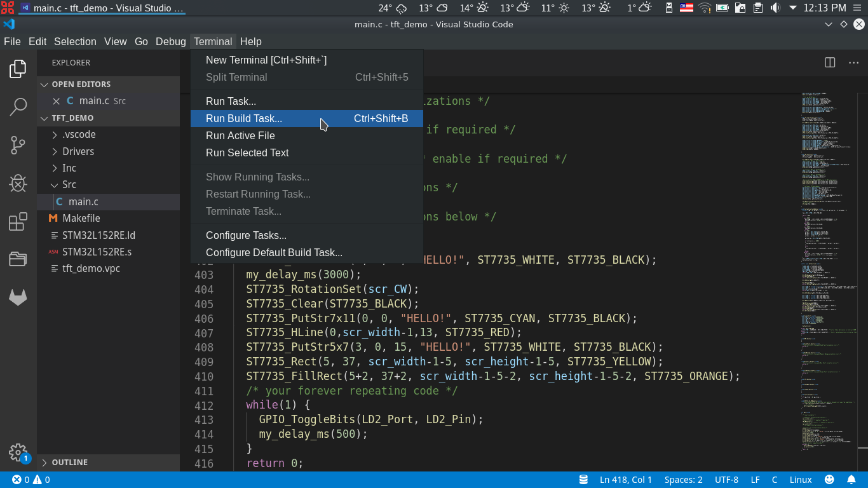Expand the OUTLINE section
Viewport: 868px width, 488px height.
pos(69,463)
